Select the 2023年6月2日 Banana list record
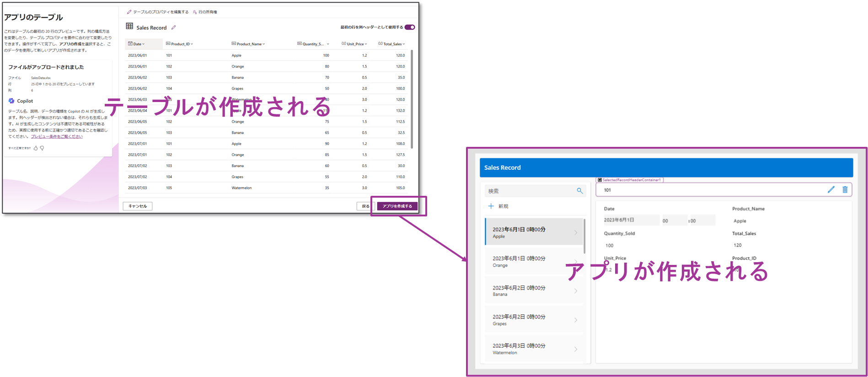 click(x=534, y=291)
